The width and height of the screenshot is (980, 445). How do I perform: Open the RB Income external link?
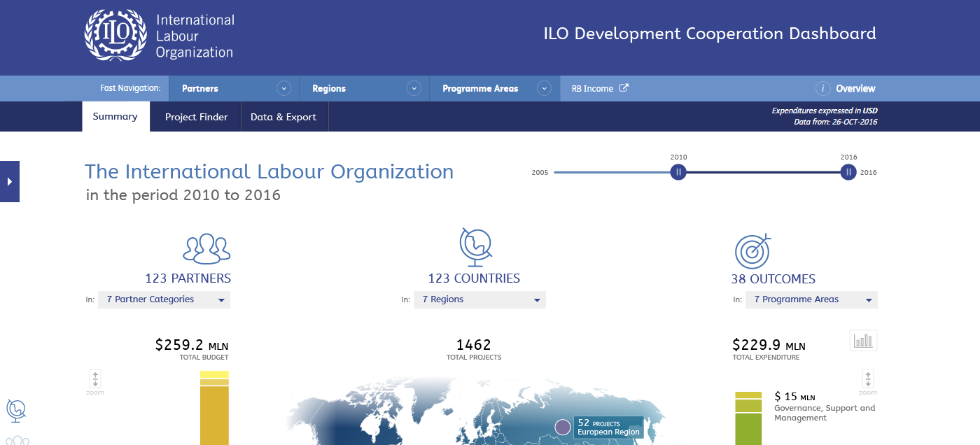pos(600,88)
